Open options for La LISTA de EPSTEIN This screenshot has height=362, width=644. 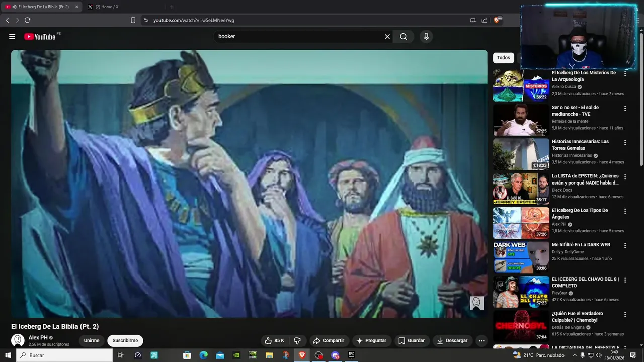pos(625,177)
